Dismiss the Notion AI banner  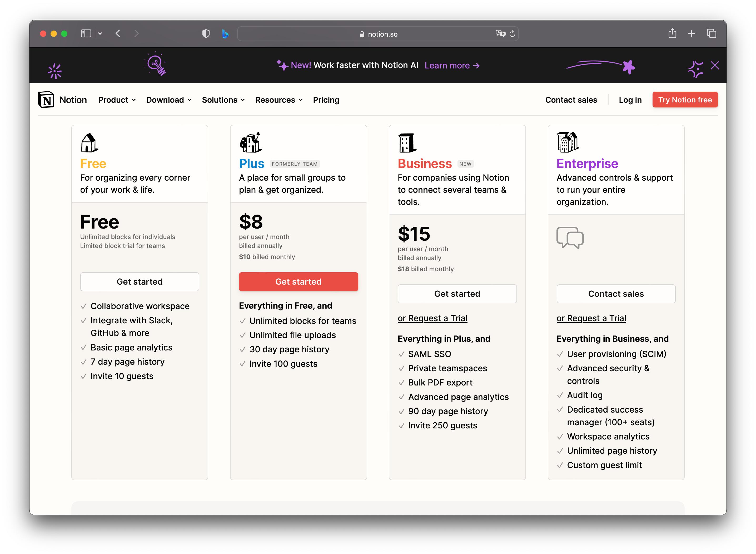pos(715,65)
